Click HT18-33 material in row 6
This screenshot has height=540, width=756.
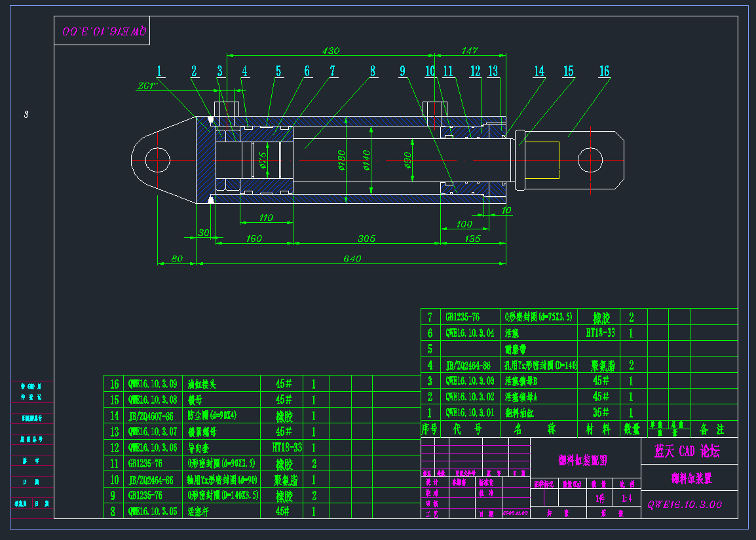(x=600, y=333)
